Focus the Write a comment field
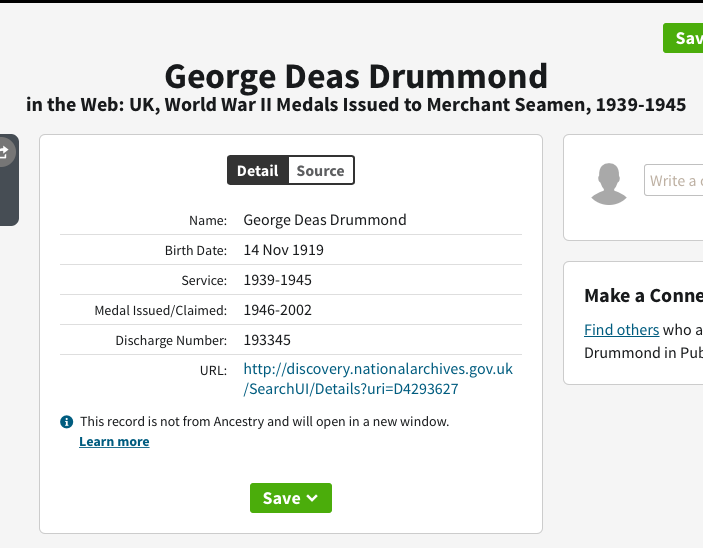 pyautogui.click(x=673, y=181)
